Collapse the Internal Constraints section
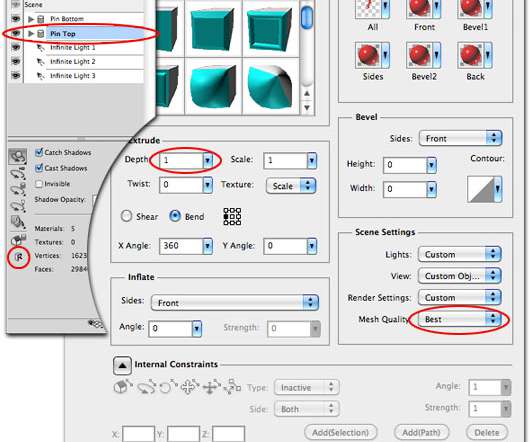The image size is (530, 442). pos(122,366)
